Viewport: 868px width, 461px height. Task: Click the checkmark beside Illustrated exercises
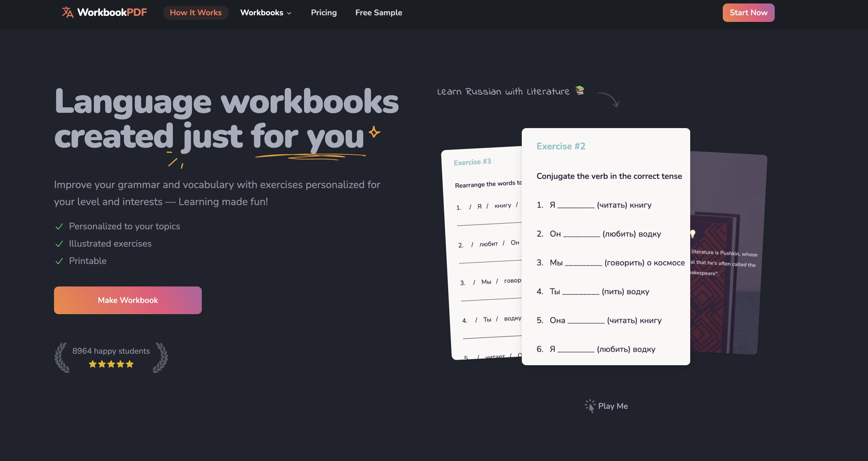point(59,244)
